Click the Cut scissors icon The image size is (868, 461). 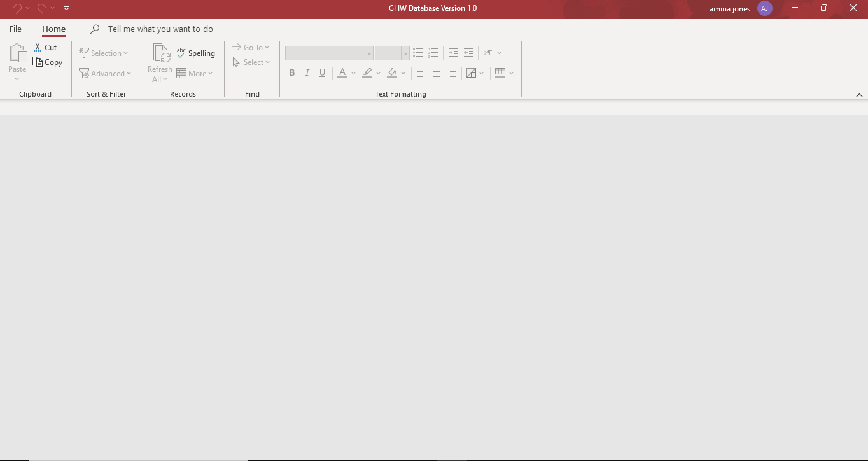pos(38,48)
